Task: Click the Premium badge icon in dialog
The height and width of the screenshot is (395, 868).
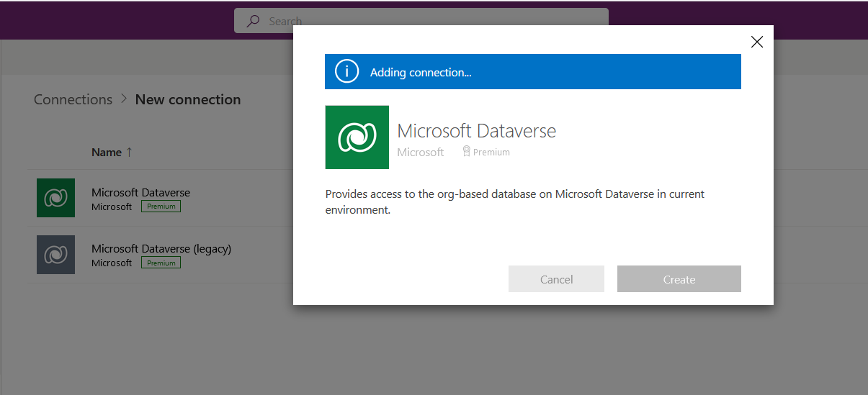Action: tap(467, 152)
